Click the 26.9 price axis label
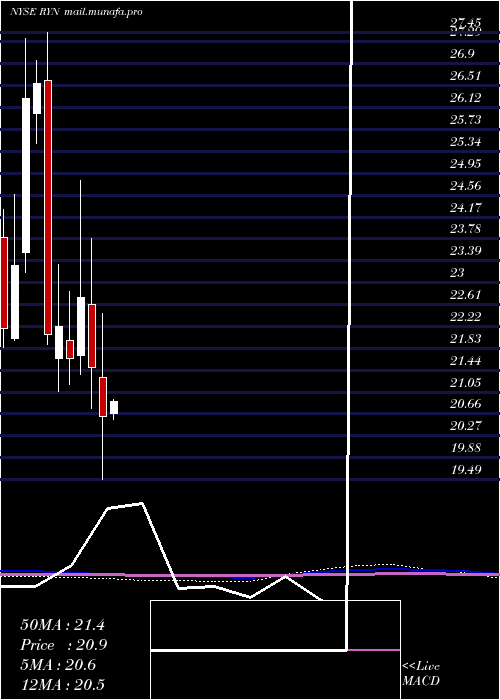This screenshot has height=700, width=500. point(462,54)
